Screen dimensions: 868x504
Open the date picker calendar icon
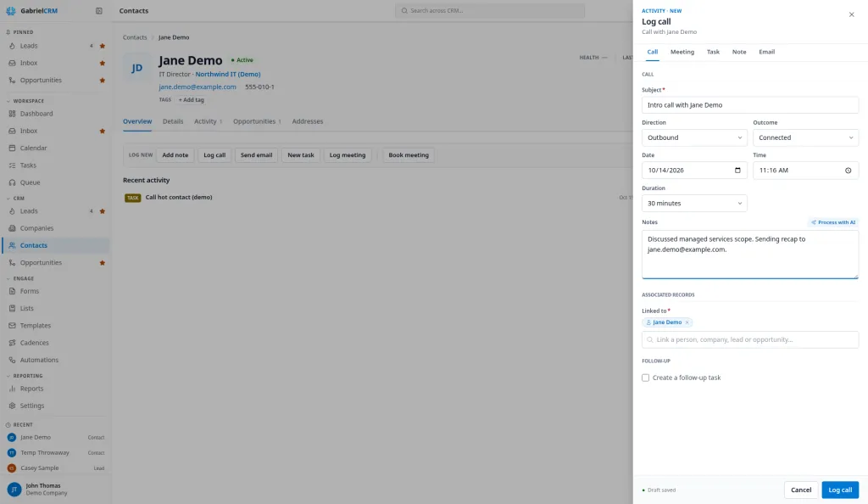pos(737,170)
